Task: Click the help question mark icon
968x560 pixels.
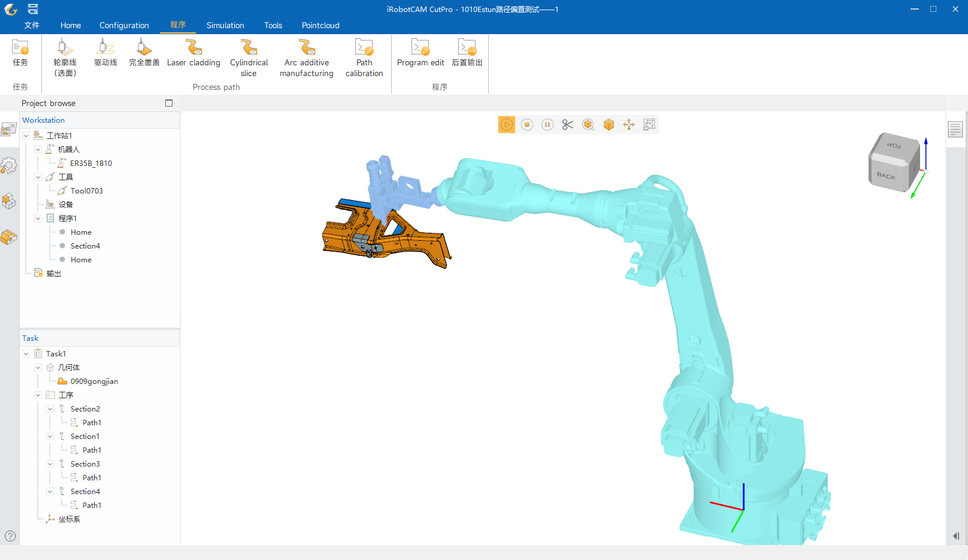Action: tap(10, 536)
